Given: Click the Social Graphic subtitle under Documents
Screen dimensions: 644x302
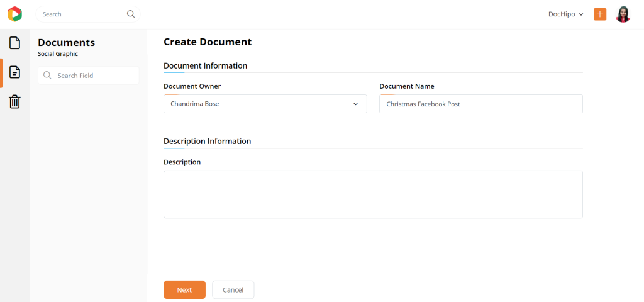Looking at the screenshot, I should coord(58,54).
